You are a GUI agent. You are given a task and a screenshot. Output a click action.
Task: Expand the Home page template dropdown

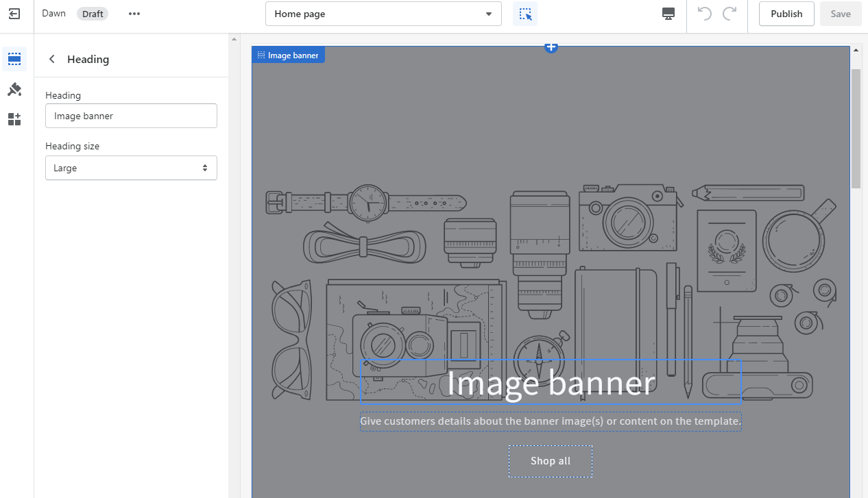[383, 14]
